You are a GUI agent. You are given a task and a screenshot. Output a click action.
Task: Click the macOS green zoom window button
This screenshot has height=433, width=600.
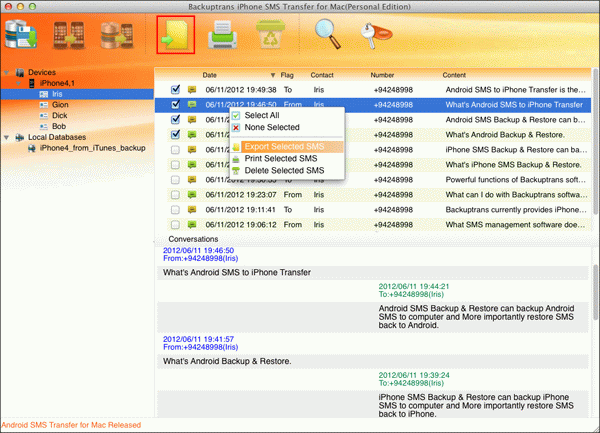point(33,7)
